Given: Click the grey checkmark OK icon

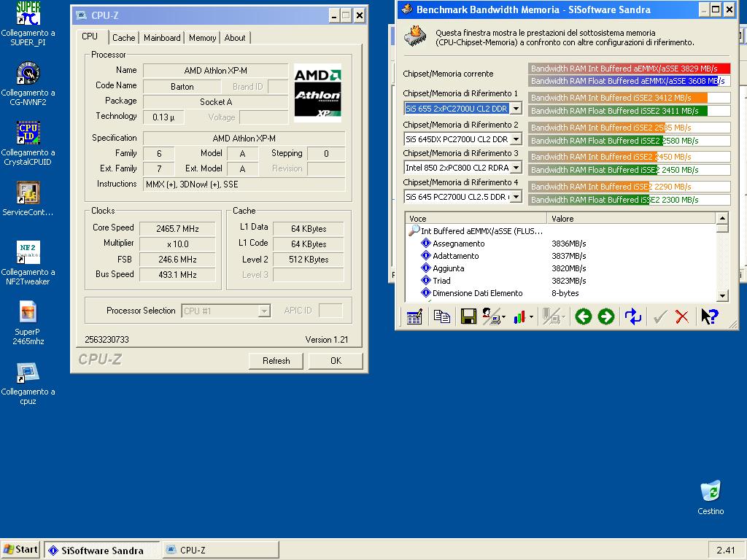Looking at the screenshot, I should tap(659, 316).
